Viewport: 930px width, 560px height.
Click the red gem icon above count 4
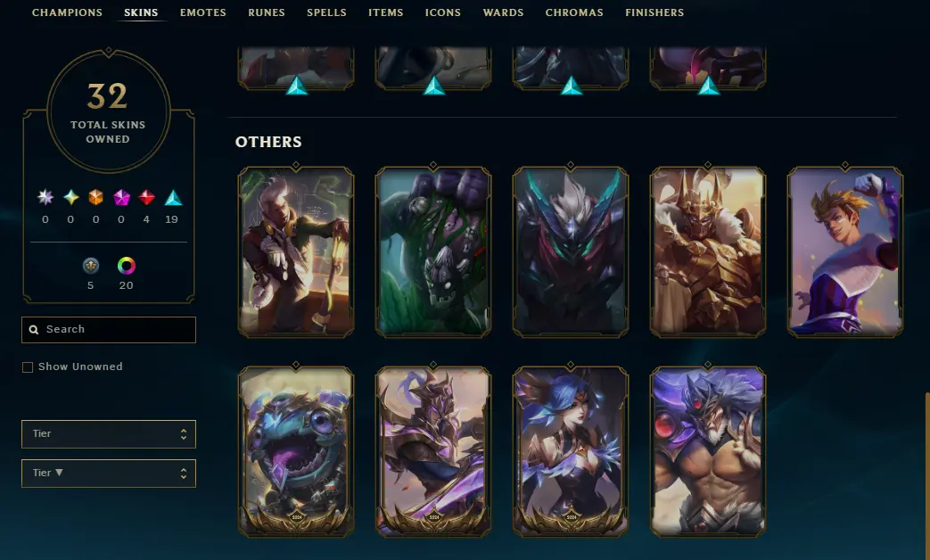click(146, 197)
